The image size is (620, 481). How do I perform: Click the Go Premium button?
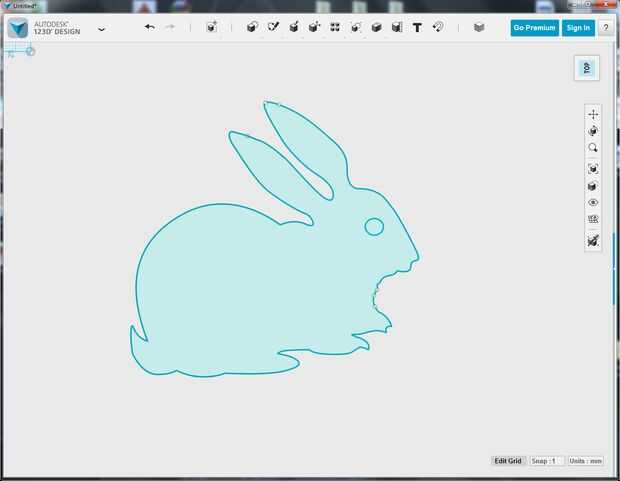[534, 28]
